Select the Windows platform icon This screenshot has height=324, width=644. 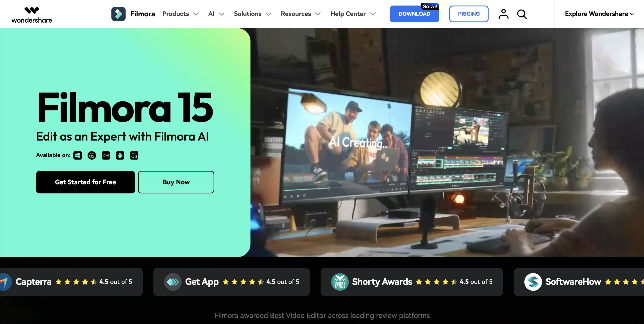point(78,155)
